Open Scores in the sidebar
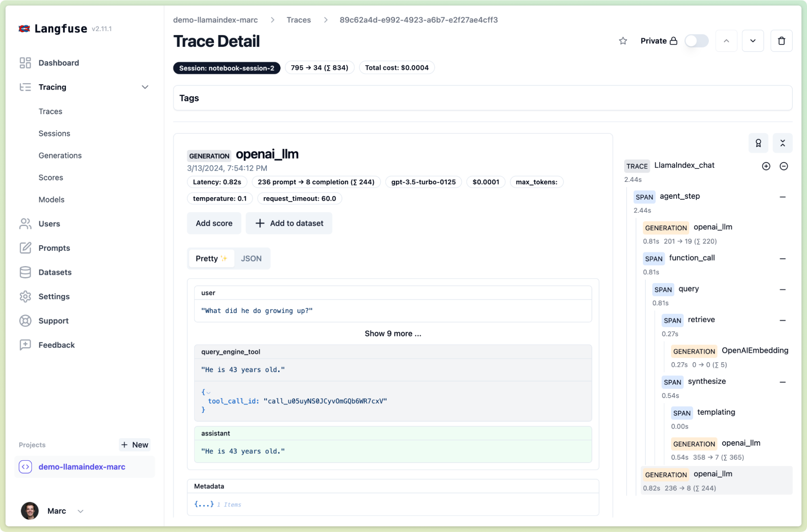This screenshot has width=807, height=532. coord(51,177)
